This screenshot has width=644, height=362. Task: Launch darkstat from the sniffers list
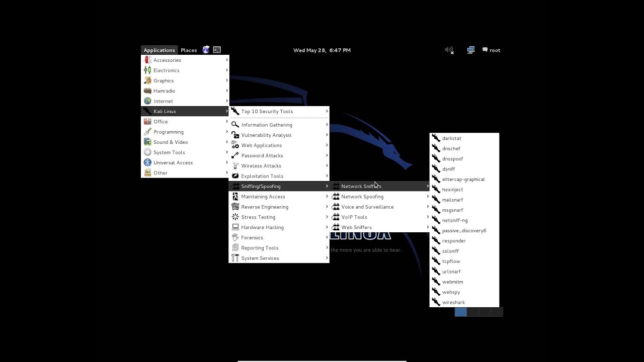(x=464, y=138)
